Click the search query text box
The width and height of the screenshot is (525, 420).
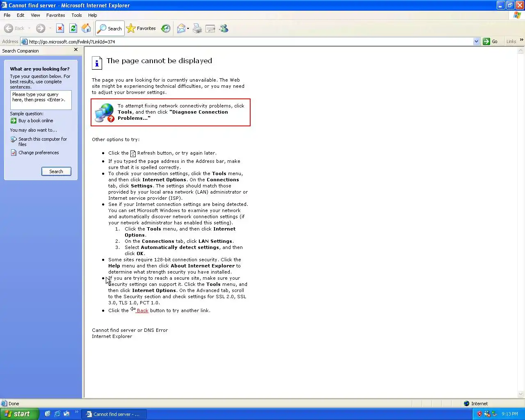(x=41, y=100)
